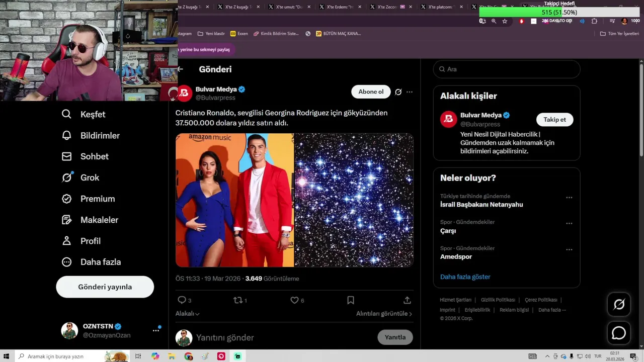Viewport: 644px width, 362px height.
Task: Click the @Bulvarpress handle in post header
Action: click(x=215, y=98)
